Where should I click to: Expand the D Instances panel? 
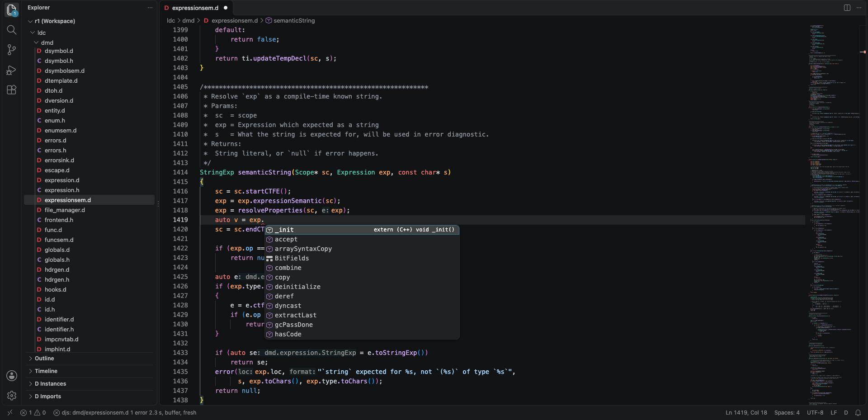tap(90, 384)
